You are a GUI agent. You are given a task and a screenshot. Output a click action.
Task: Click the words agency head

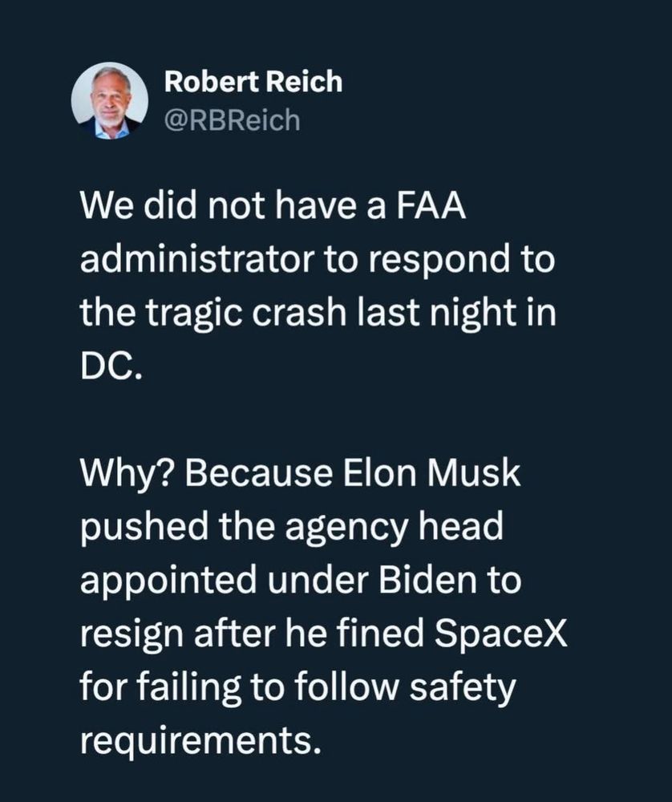click(395, 529)
